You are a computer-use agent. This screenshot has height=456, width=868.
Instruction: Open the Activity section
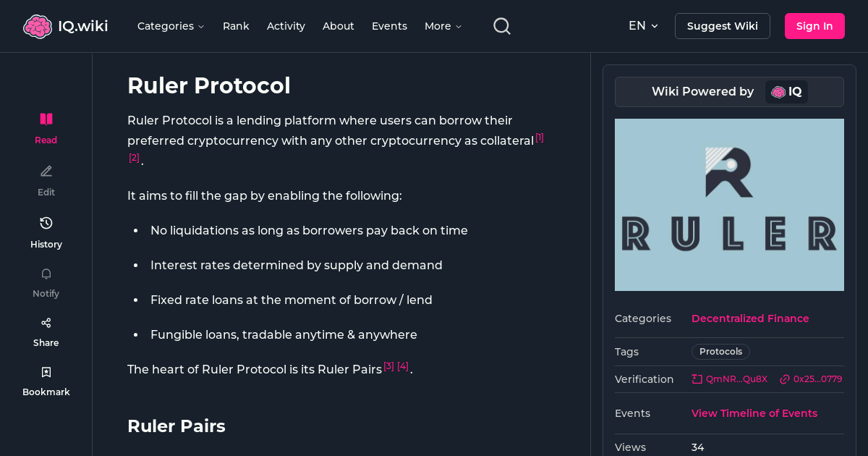click(x=286, y=26)
